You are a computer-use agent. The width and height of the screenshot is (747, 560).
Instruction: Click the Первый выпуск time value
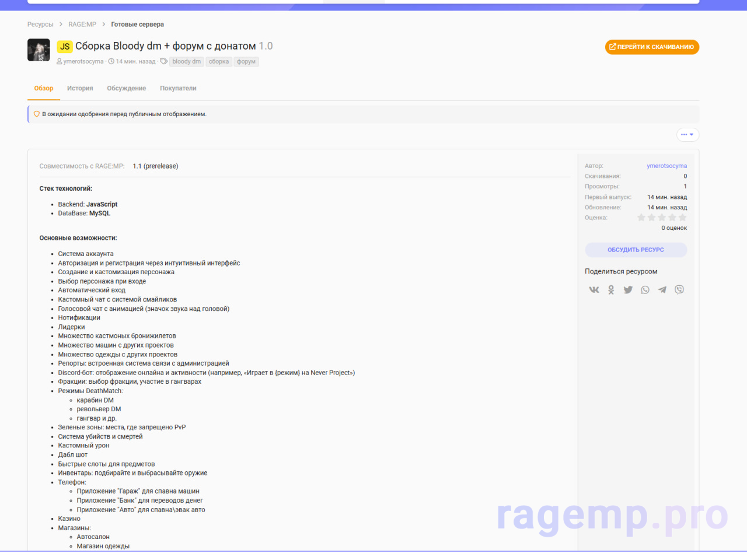pos(667,197)
